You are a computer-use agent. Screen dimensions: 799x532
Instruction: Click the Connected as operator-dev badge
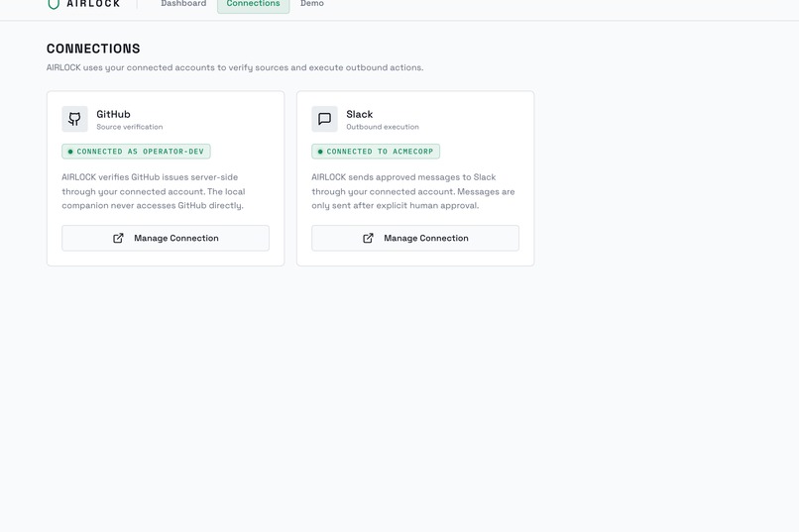click(136, 152)
